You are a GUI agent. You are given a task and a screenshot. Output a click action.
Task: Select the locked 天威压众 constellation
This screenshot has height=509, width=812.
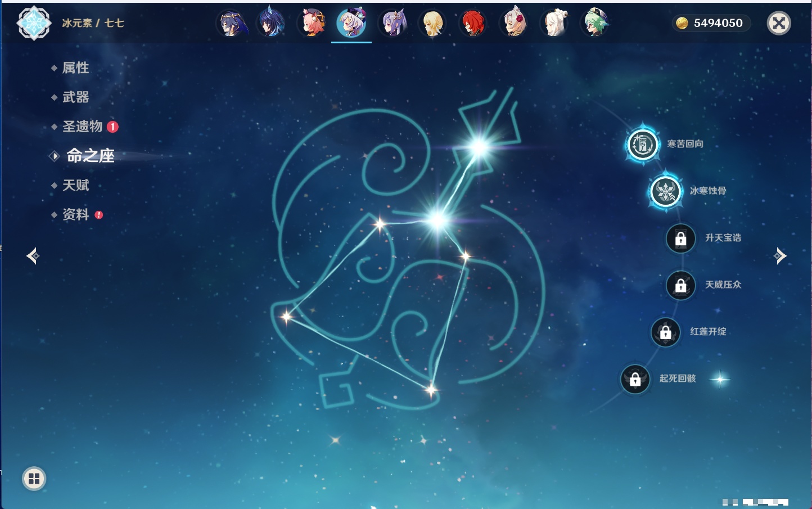[680, 285]
